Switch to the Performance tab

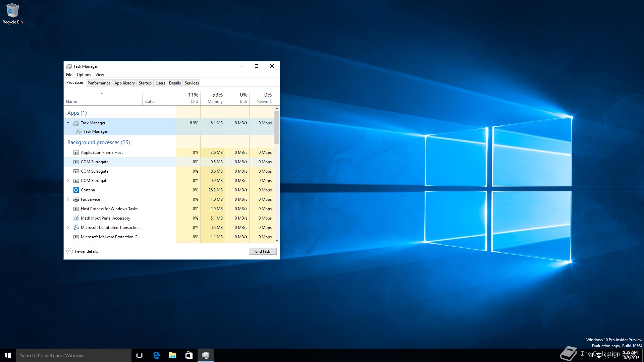point(99,83)
